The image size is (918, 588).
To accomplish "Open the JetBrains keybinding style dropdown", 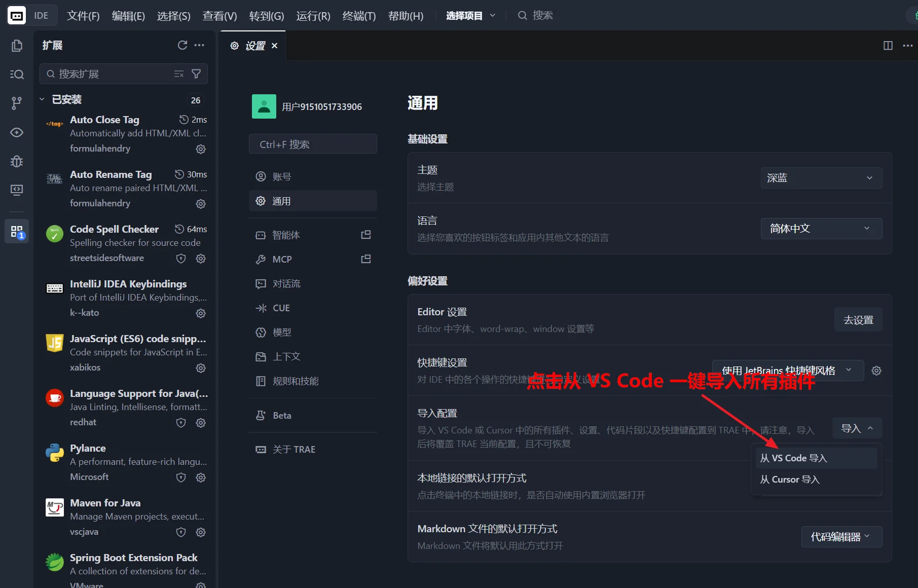I will (x=788, y=371).
